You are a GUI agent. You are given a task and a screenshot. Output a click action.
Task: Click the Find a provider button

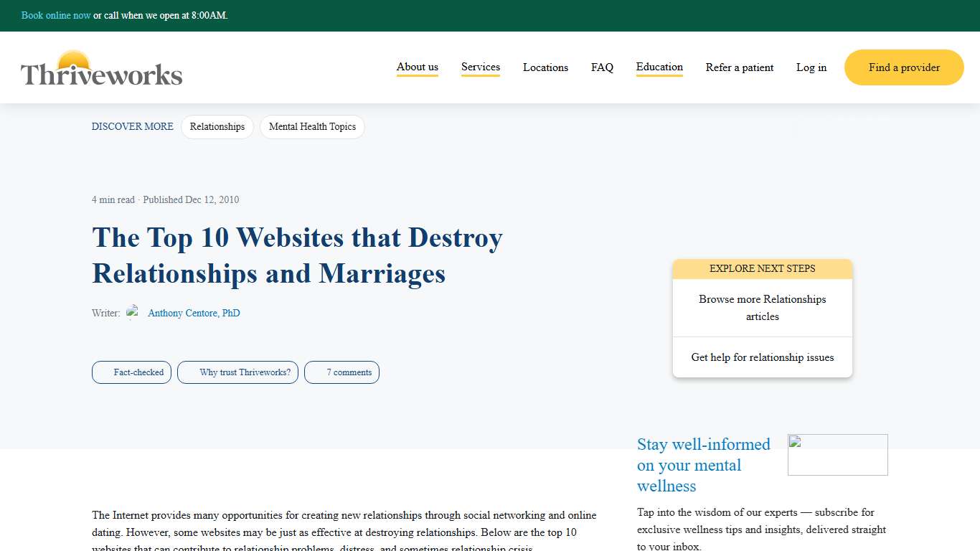pyautogui.click(x=903, y=67)
